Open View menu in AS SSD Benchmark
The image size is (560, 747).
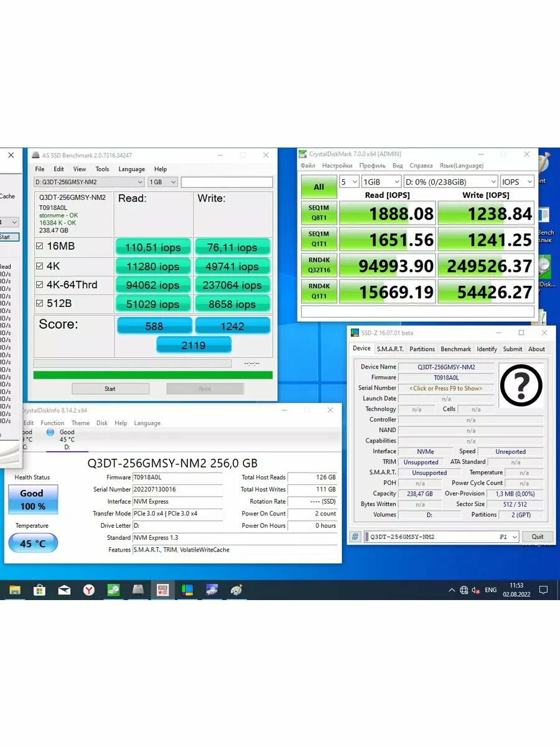(x=80, y=169)
